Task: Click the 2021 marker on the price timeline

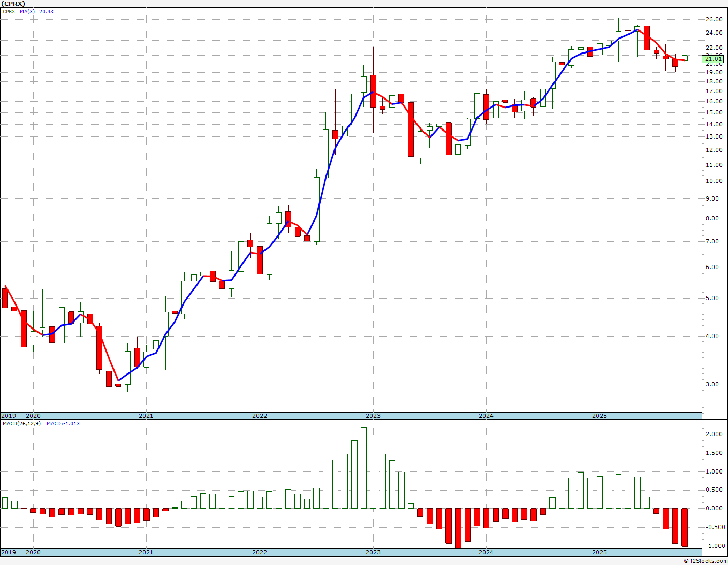Action: [146, 416]
